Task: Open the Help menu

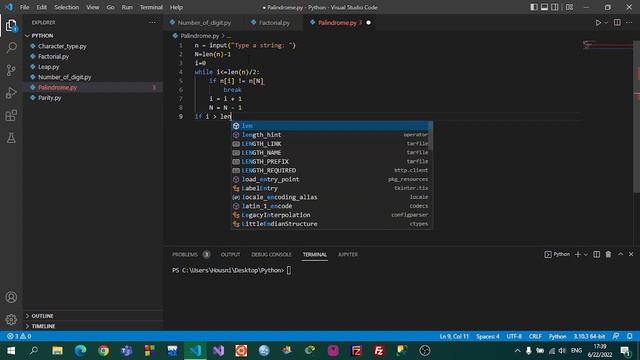Action: pyautogui.click(x=176, y=7)
